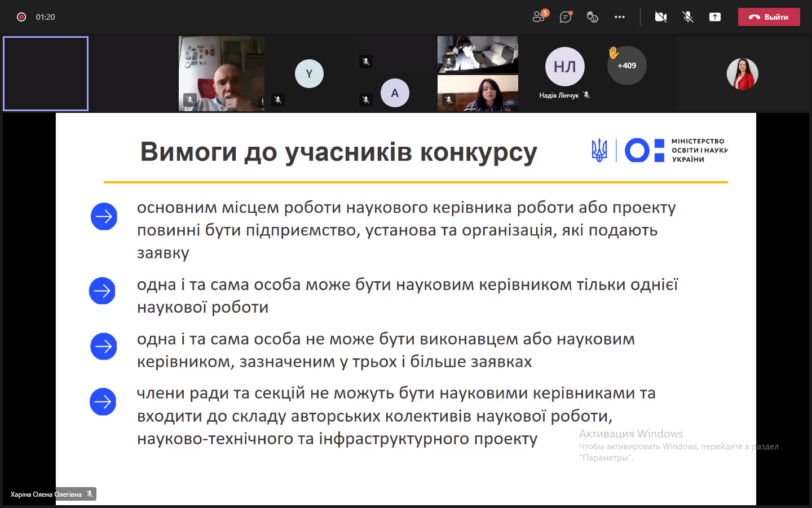The height and width of the screenshot is (508, 812).
Task: Click the raised hand icon
Action: [614, 53]
